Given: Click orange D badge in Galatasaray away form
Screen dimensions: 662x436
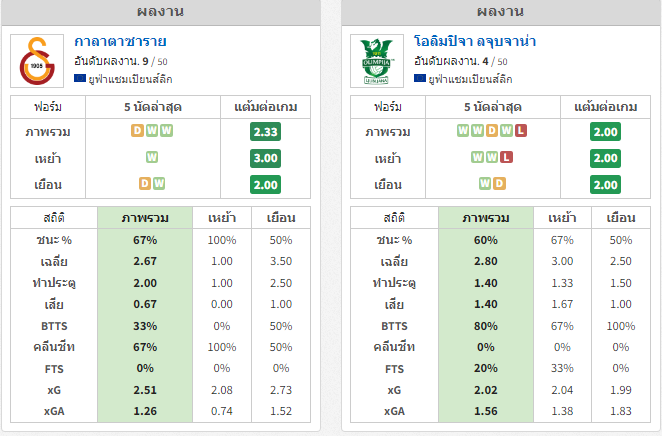Looking at the screenshot, I should click(145, 183).
